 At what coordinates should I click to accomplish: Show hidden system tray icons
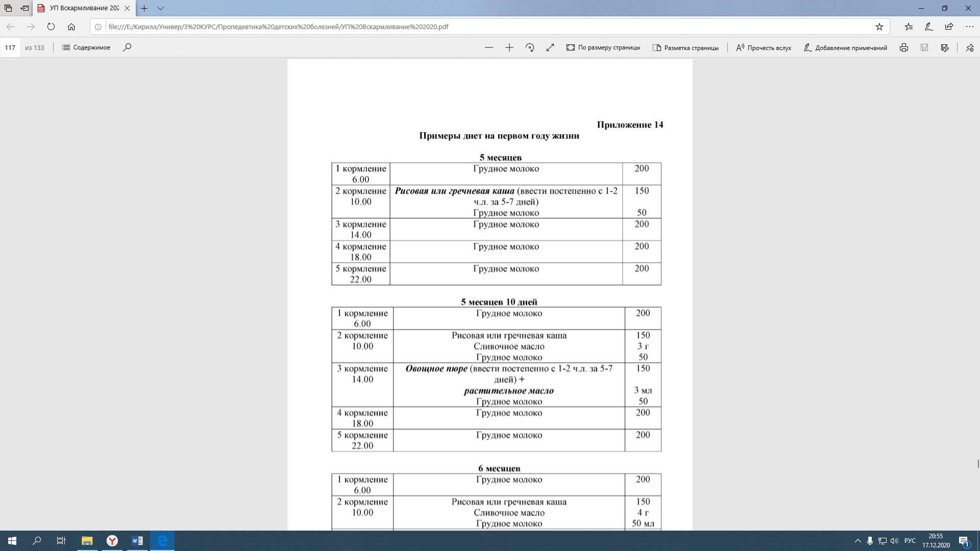pyautogui.click(x=857, y=541)
